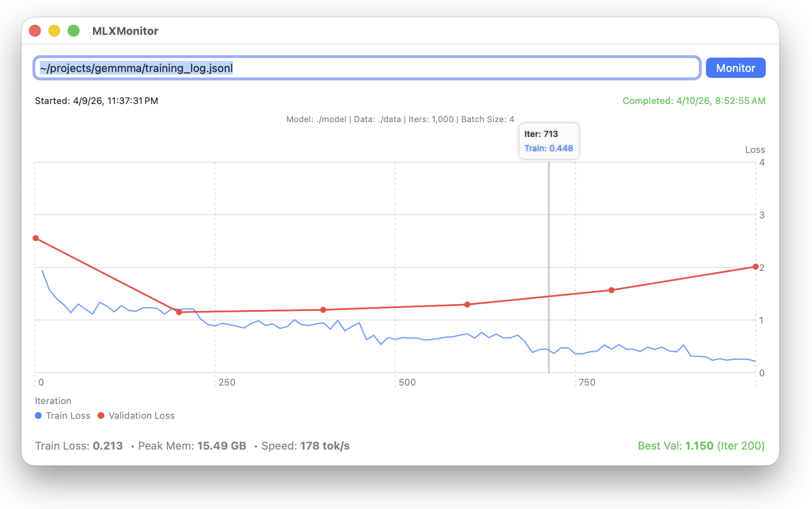Screen dimensions: 812x509
Task: Click the blue Monitor button
Action: 735,68
